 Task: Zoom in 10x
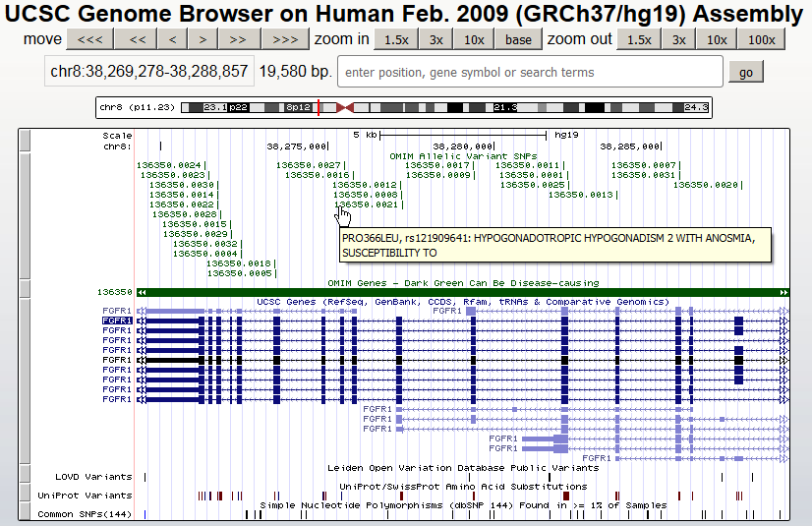click(474, 39)
